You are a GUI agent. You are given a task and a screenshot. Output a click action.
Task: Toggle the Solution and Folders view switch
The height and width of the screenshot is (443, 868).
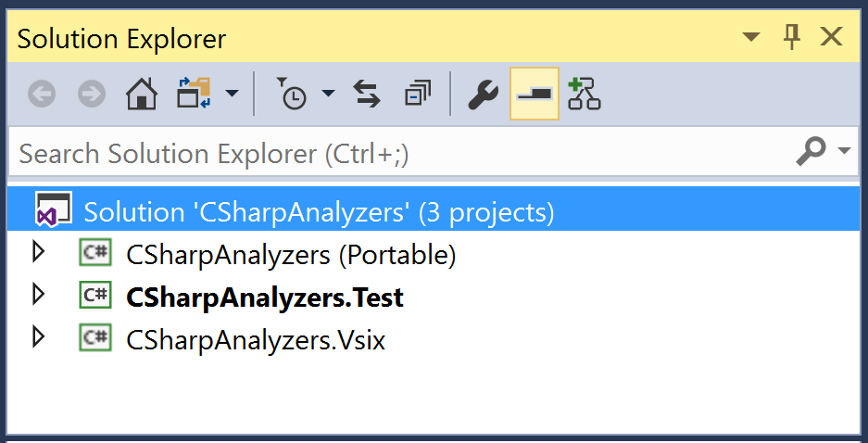pos(194,93)
